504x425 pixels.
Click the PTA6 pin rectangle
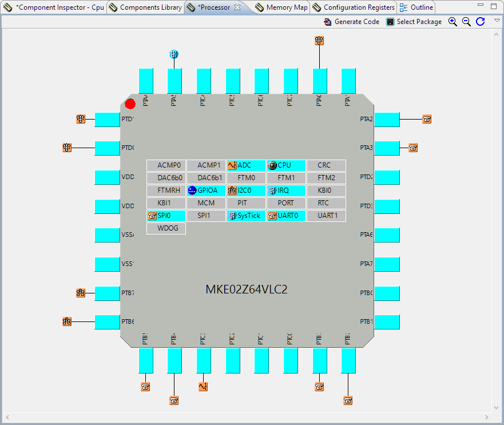[387, 235]
